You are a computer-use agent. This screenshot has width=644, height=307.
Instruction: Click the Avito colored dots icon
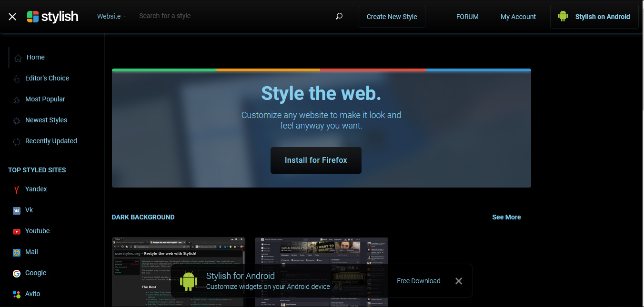click(x=17, y=295)
